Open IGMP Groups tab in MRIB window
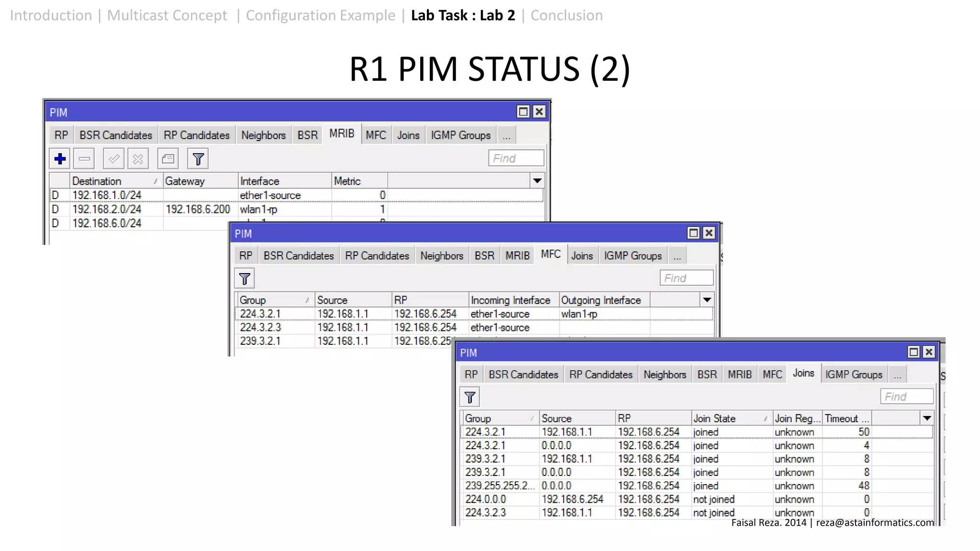980x551 pixels. pos(461,135)
